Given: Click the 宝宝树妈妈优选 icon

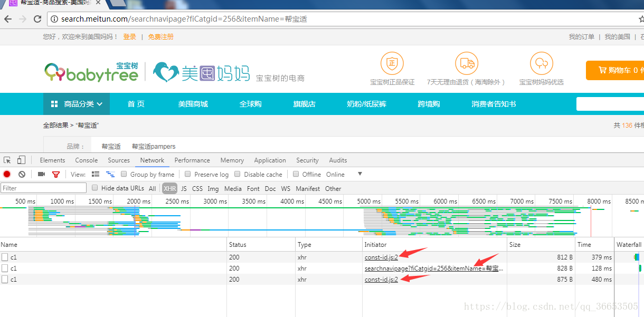Looking at the screenshot, I should coord(541,63).
